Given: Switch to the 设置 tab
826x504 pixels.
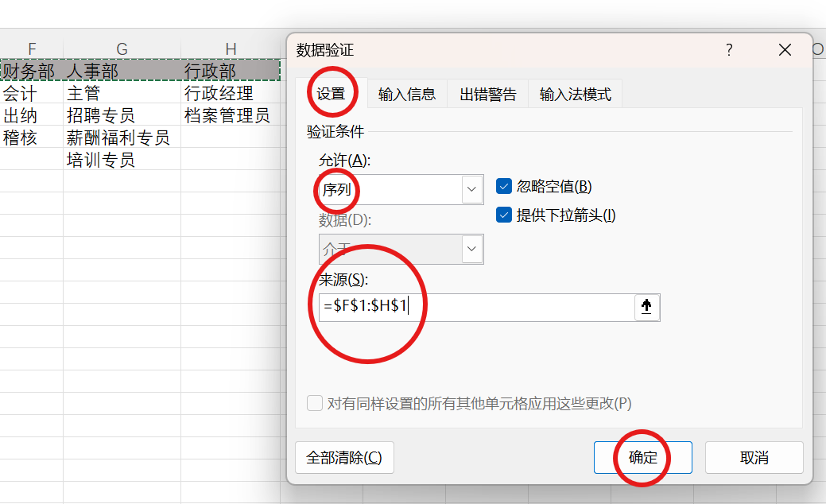Looking at the screenshot, I should coord(331,94).
